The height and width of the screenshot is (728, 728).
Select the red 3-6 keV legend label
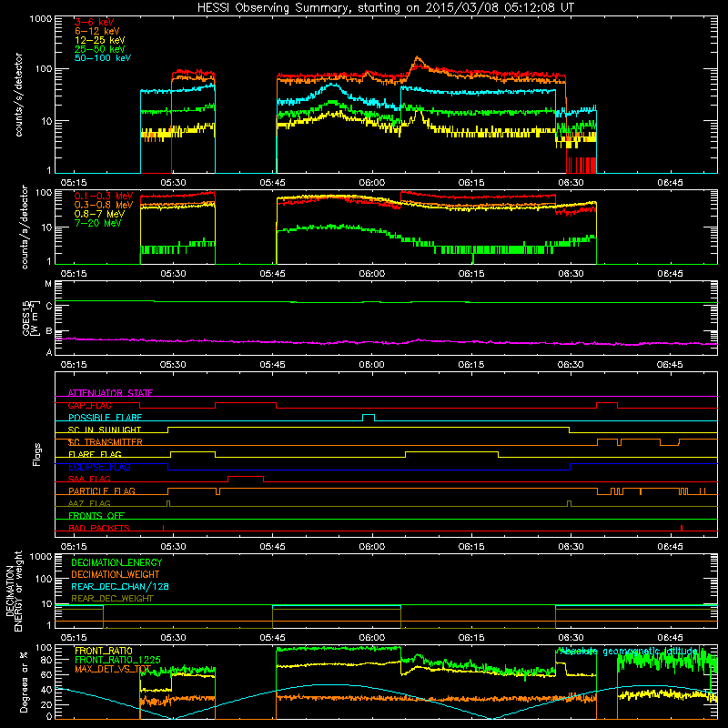95,22
